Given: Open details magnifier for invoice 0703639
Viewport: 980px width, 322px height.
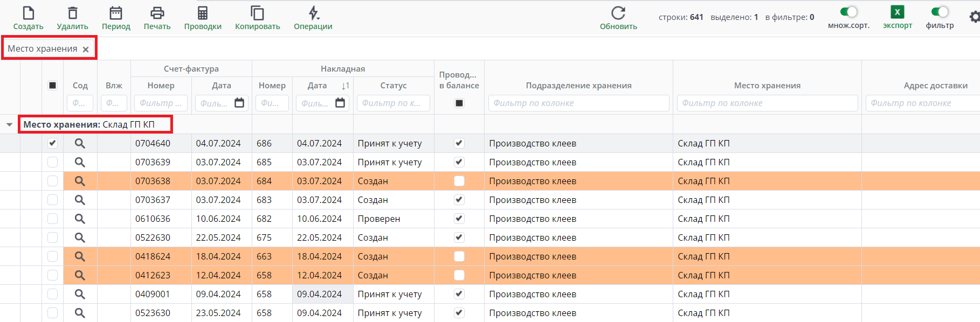Looking at the screenshot, I should (x=80, y=162).
